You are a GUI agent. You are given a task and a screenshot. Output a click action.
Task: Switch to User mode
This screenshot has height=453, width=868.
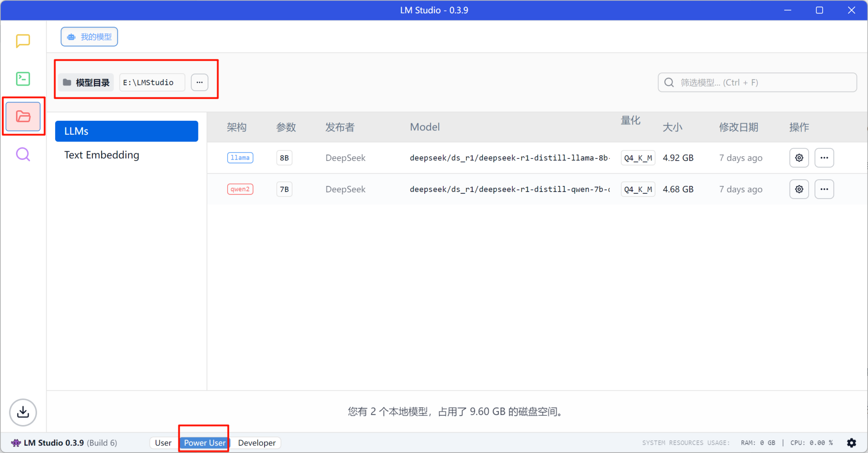pyautogui.click(x=163, y=442)
